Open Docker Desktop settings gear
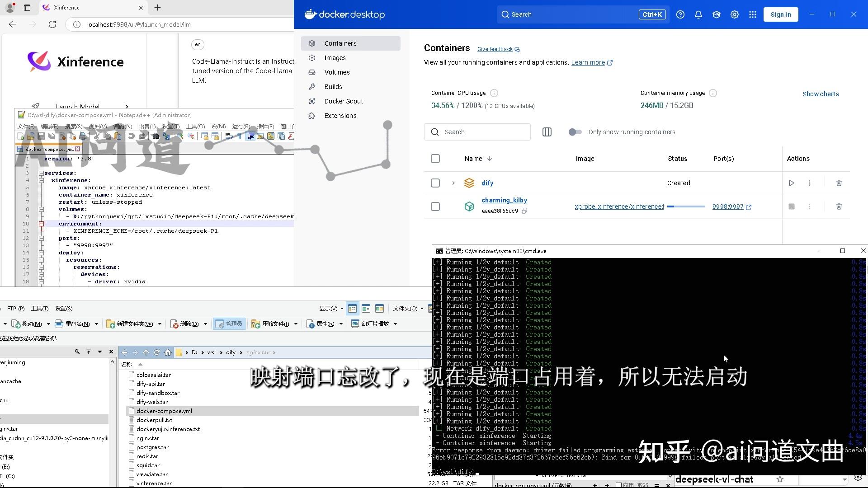This screenshot has height=488, width=868. (734, 14)
